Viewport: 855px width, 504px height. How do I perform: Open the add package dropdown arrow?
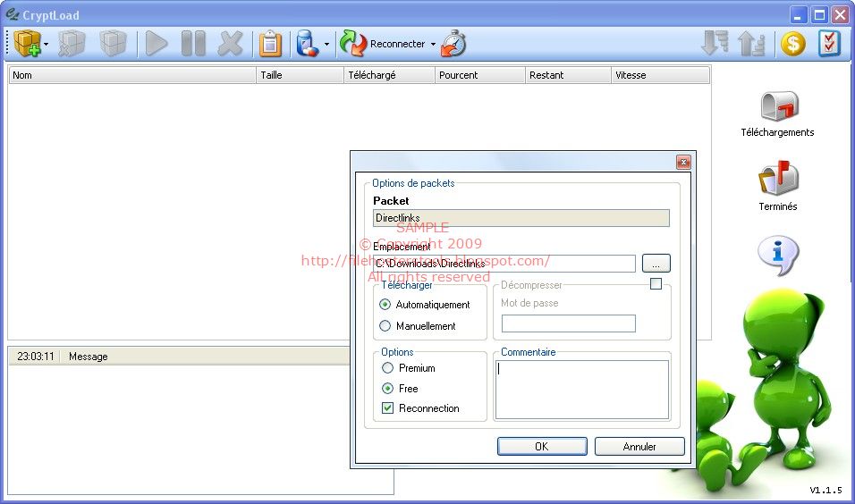point(47,44)
